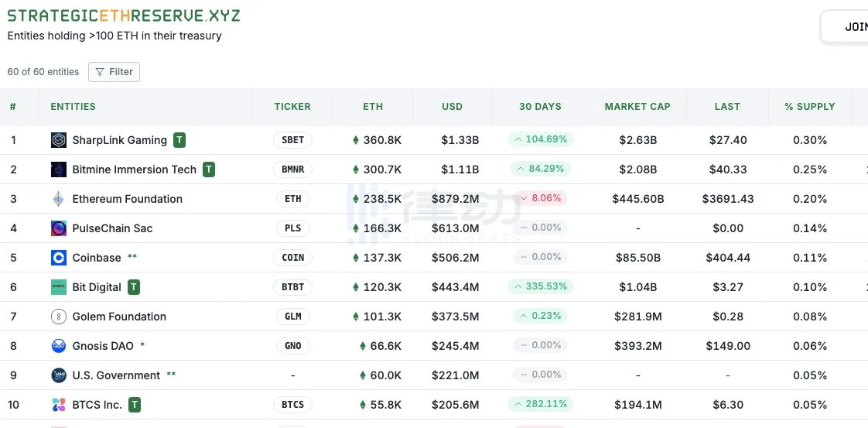The image size is (868, 428).
Task: Click the Bit Digital green logo icon
Action: coord(59,287)
